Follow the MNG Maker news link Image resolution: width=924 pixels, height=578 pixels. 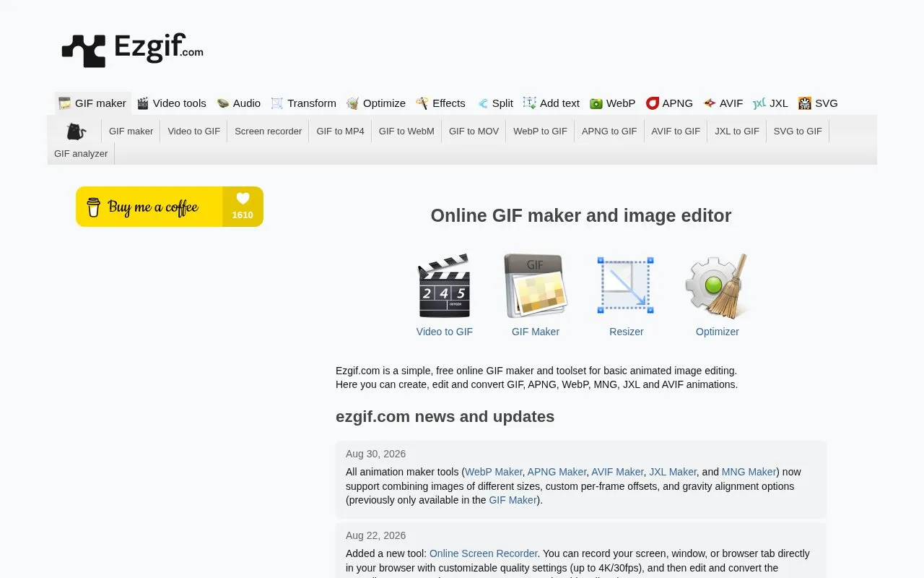tap(749, 472)
